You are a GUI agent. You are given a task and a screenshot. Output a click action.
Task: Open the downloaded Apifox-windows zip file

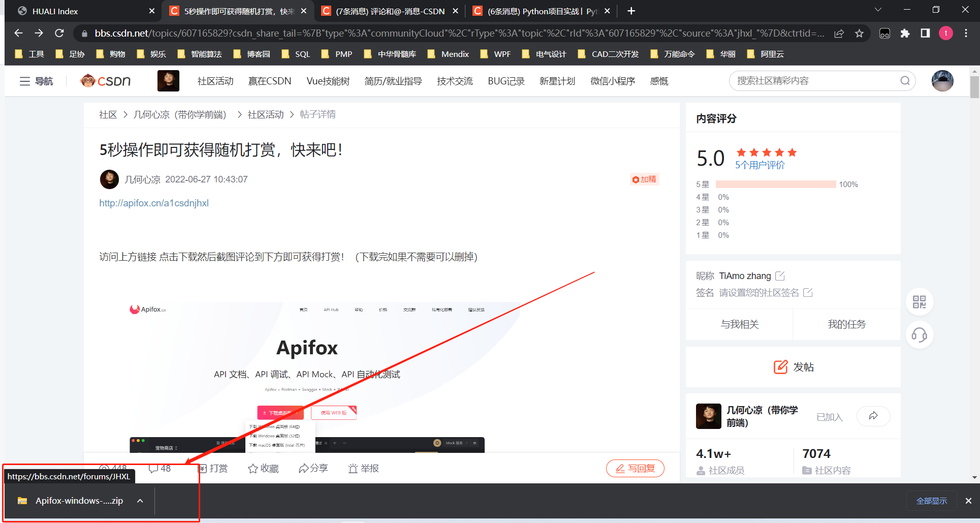(x=71, y=501)
